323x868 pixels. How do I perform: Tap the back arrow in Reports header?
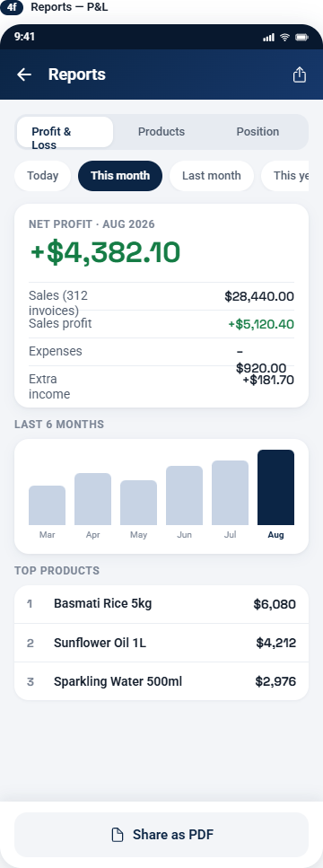tap(24, 75)
